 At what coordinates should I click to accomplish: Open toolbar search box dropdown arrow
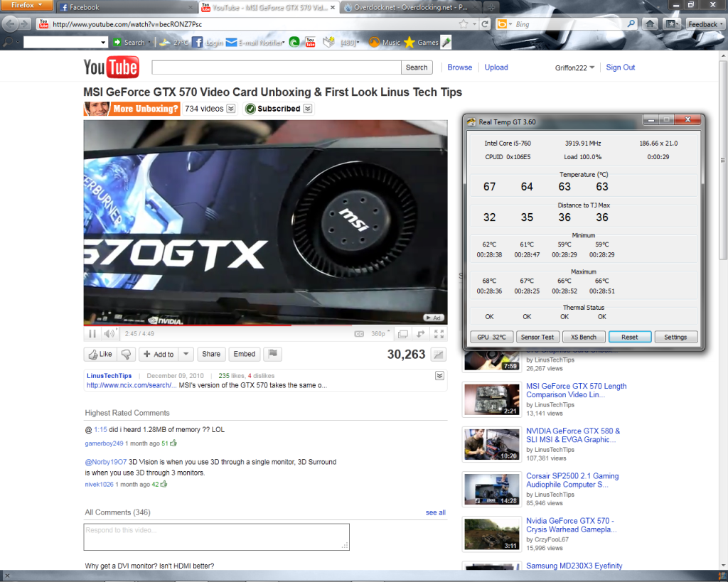pos(102,42)
